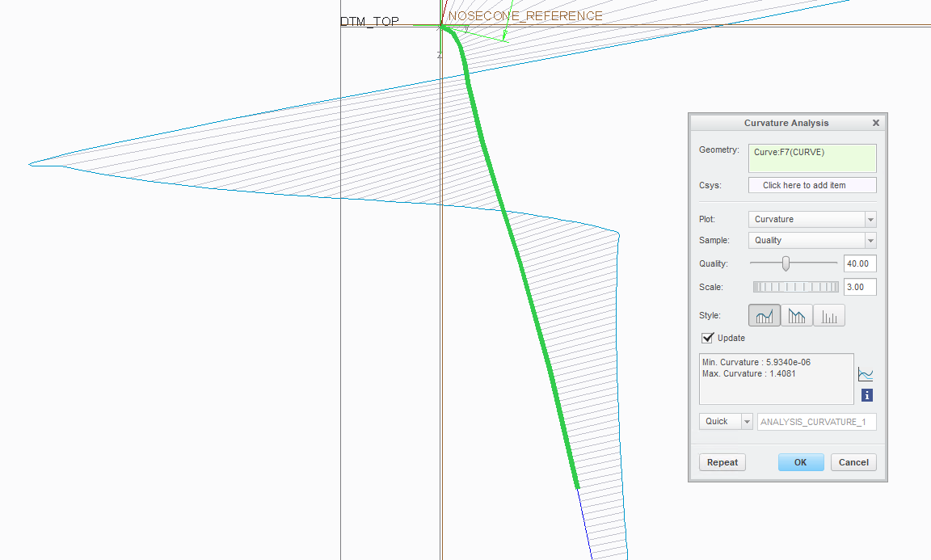Open the curvature graph plot icon
931x560 pixels.
tap(866, 373)
